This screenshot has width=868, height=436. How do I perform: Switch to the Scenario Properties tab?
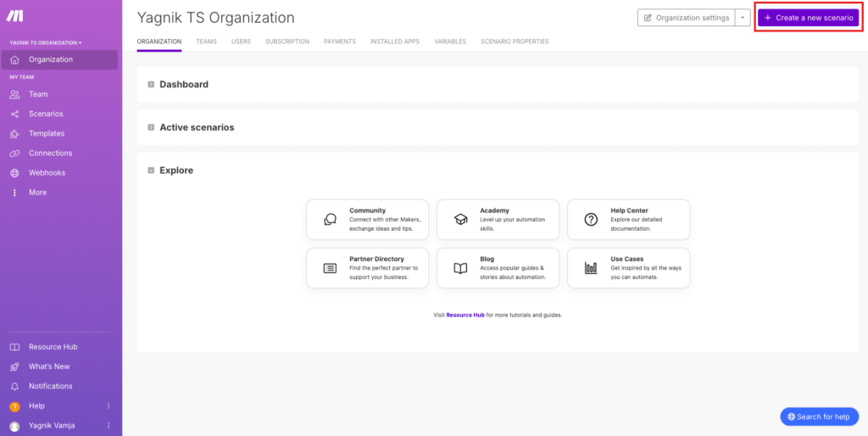[515, 42]
